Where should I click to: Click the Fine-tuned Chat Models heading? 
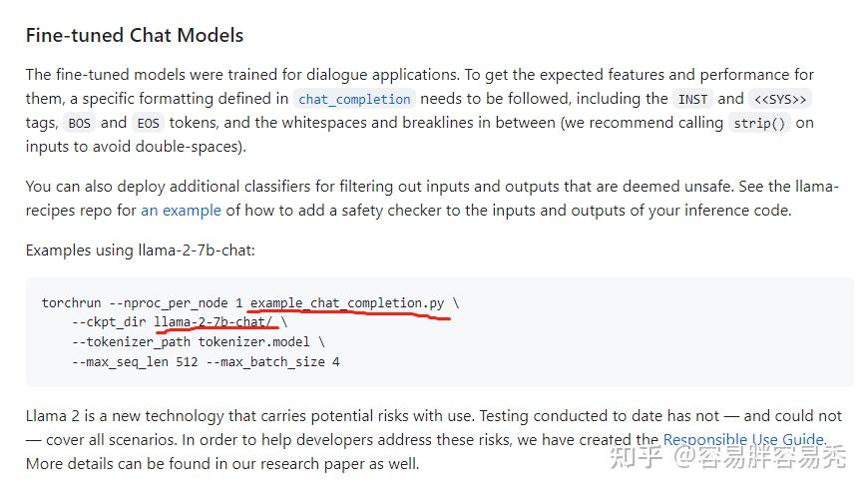135,35
